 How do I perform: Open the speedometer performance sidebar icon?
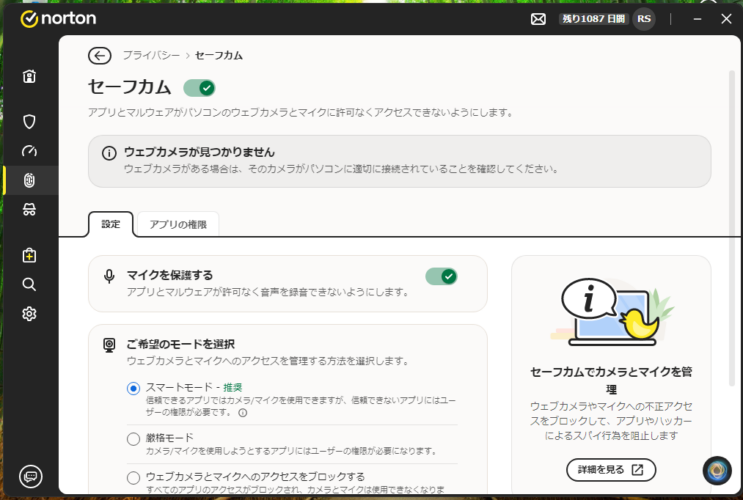click(x=29, y=151)
